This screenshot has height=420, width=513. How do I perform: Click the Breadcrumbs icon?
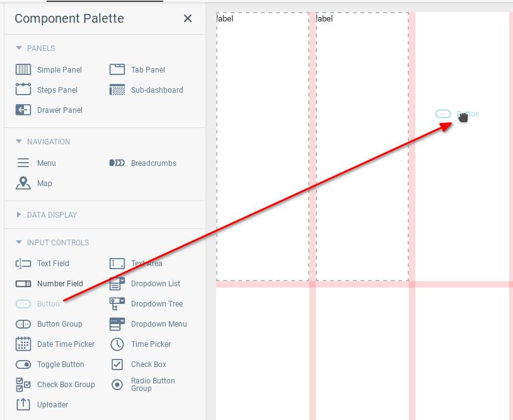point(117,163)
